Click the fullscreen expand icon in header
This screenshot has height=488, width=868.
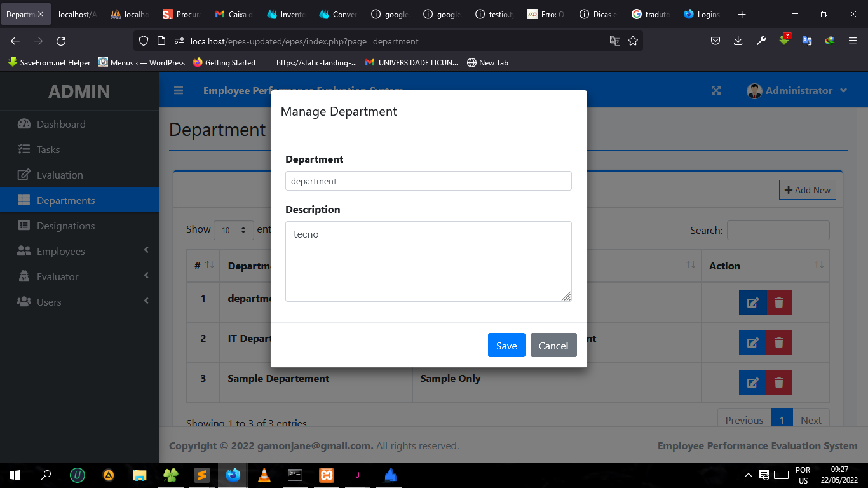click(716, 91)
